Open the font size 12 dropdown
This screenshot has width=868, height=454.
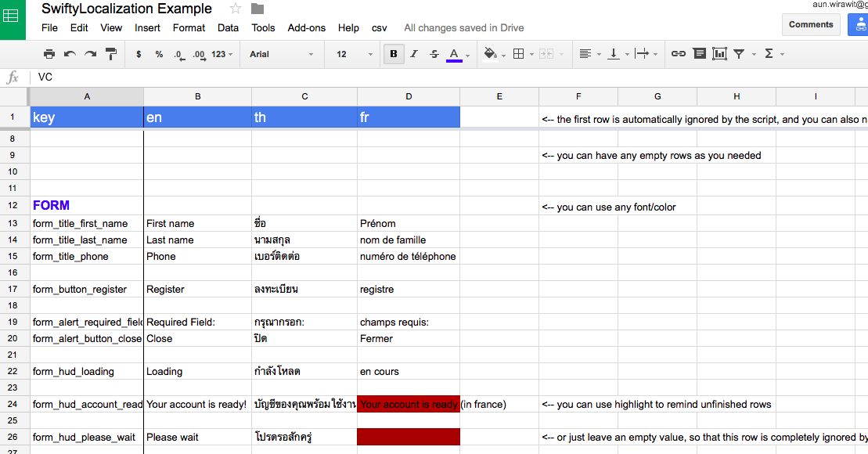click(355, 54)
